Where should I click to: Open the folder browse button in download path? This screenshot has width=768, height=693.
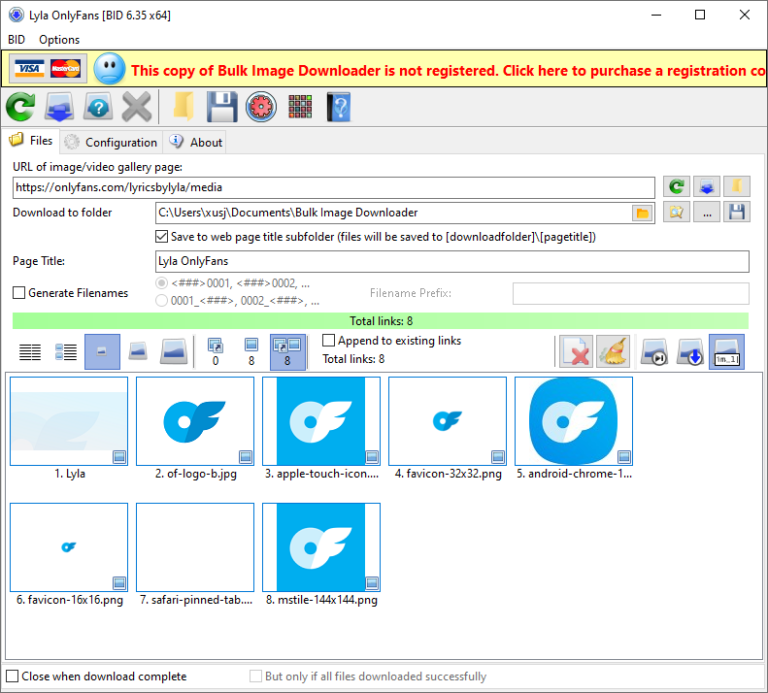pos(642,213)
